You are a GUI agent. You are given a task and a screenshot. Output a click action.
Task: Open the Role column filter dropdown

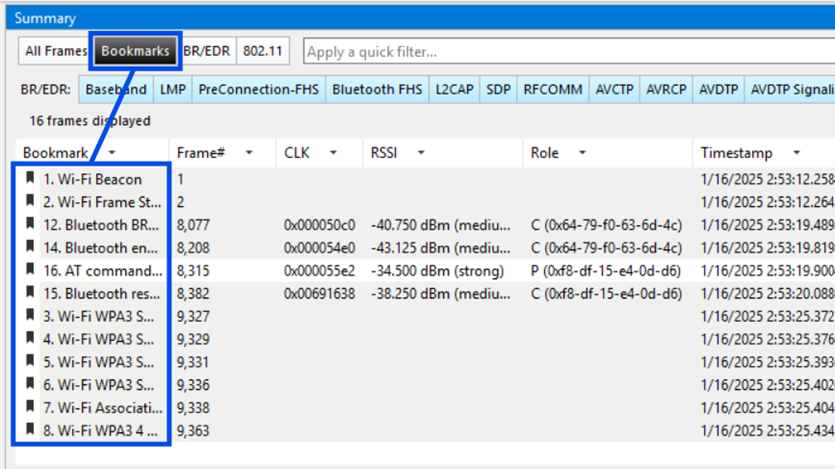coord(583,153)
